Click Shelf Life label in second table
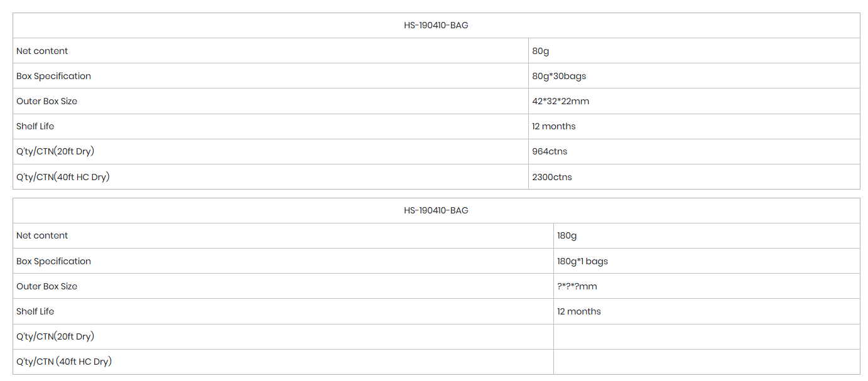Viewport: 868px width, 381px height. pos(35,311)
